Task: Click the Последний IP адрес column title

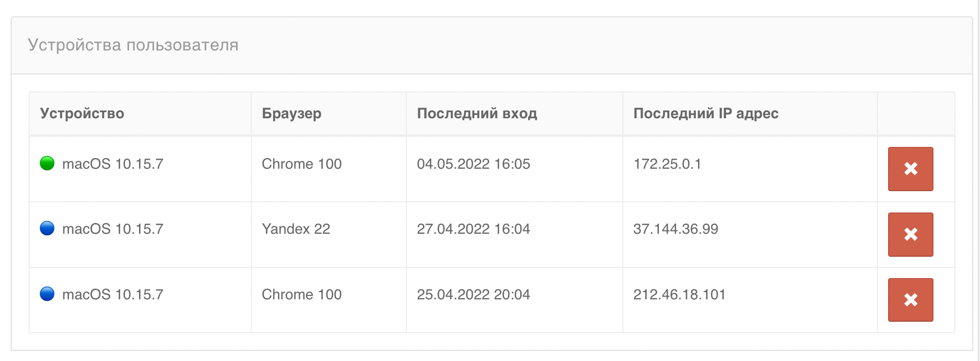Action: tap(706, 113)
